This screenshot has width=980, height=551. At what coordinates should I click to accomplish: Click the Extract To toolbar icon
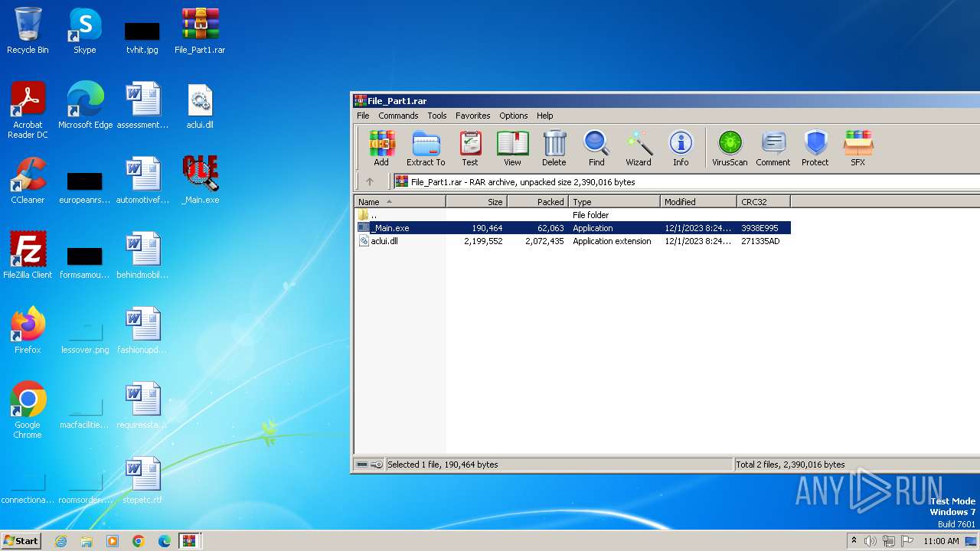coord(426,148)
